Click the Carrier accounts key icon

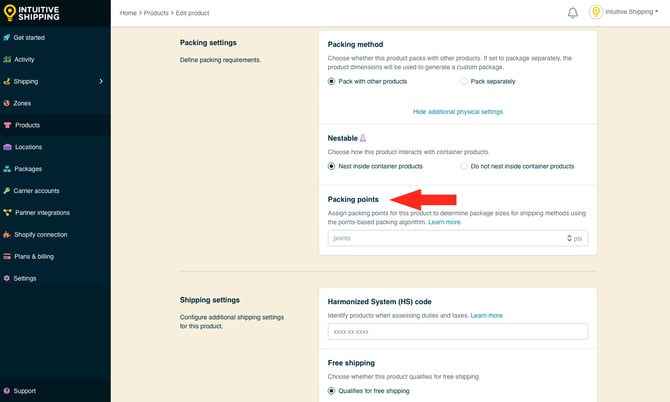click(8, 190)
